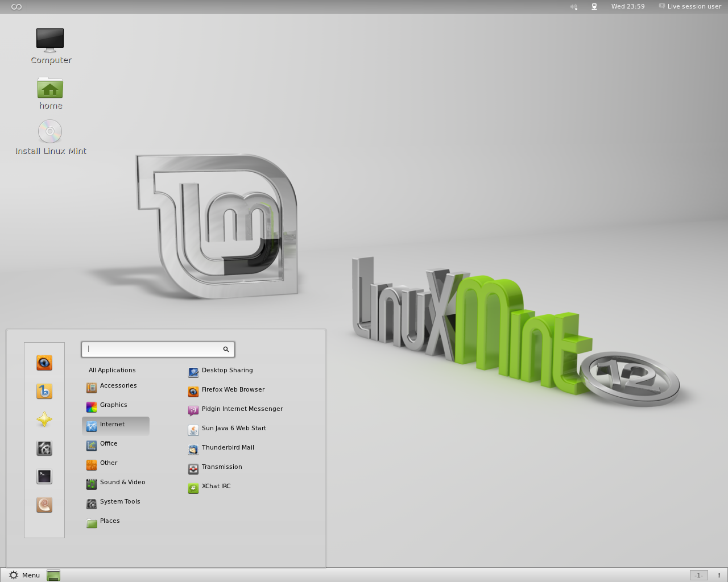Launch Terminal from the favorites sidebar
This screenshot has width=728, height=582.
[44, 476]
